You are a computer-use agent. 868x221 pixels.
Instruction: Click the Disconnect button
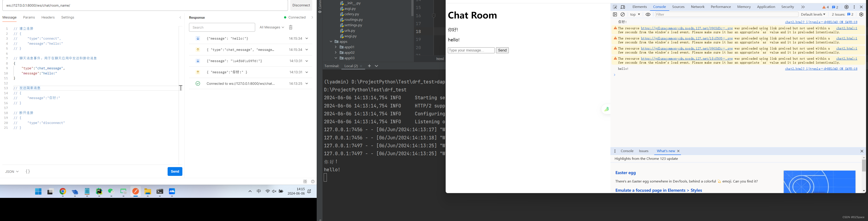coord(301,5)
